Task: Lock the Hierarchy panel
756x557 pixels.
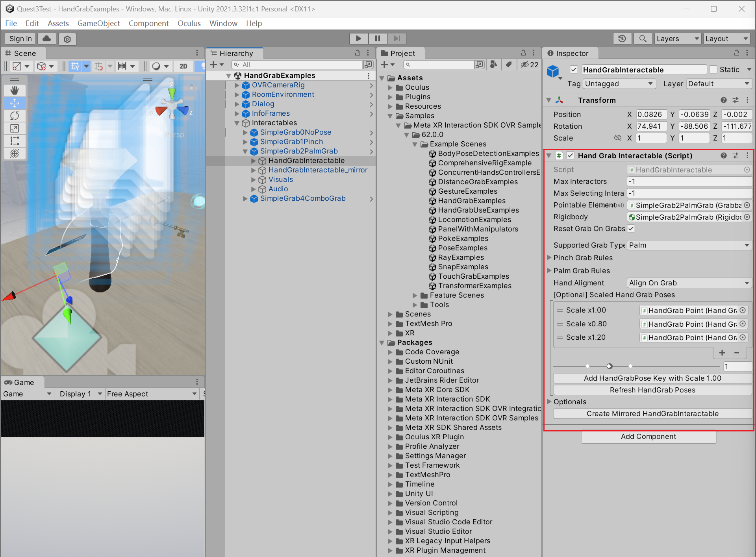Action: click(x=358, y=53)
